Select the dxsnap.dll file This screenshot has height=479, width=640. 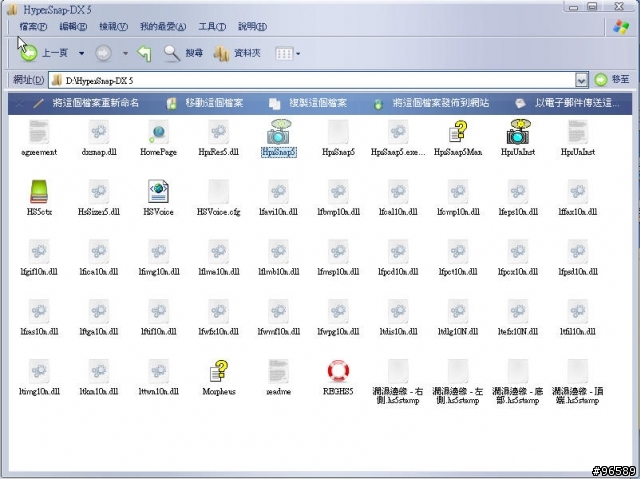tap(99, 137)
